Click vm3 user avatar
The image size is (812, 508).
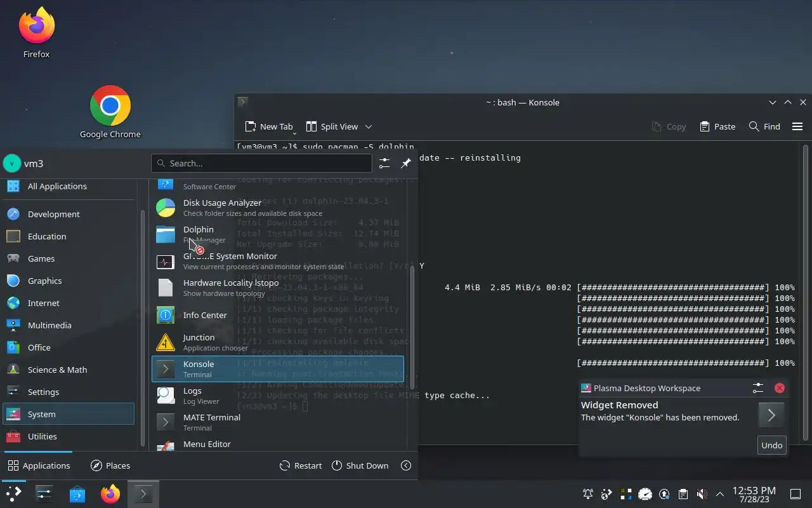click(11, 163)
